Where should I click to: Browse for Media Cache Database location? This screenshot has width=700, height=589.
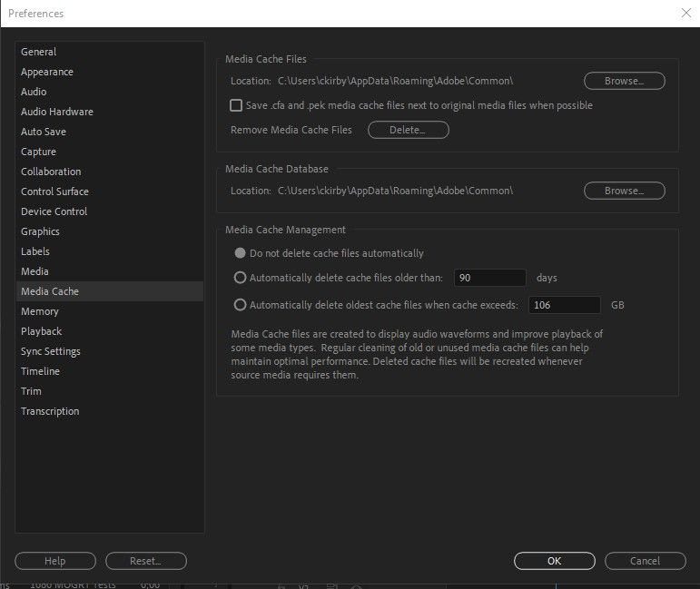(624, 191)
